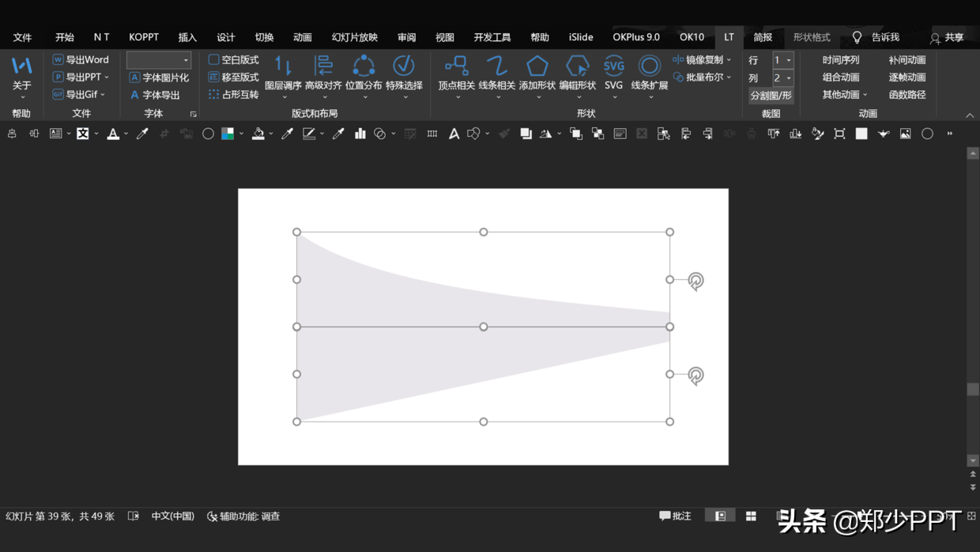Switch to slide sorter view in status bar
Image resolution: width=980 pixels, height=552 pixels.
click(751, 516)
